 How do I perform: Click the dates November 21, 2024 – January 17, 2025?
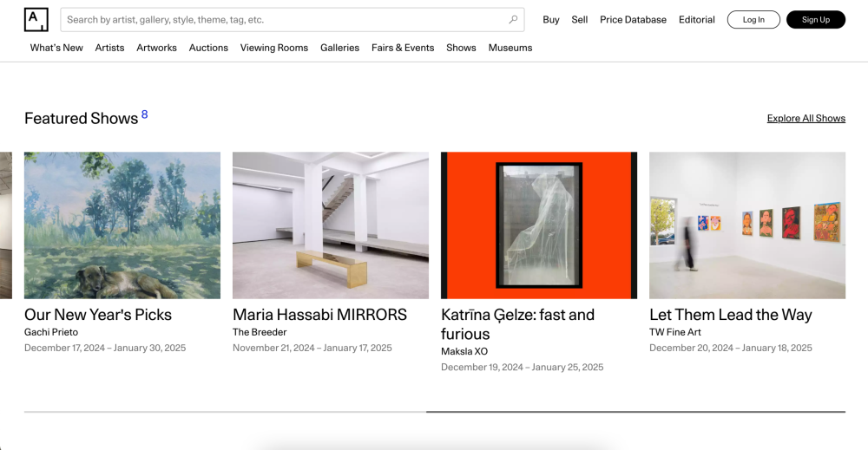(x=312, y=348)
